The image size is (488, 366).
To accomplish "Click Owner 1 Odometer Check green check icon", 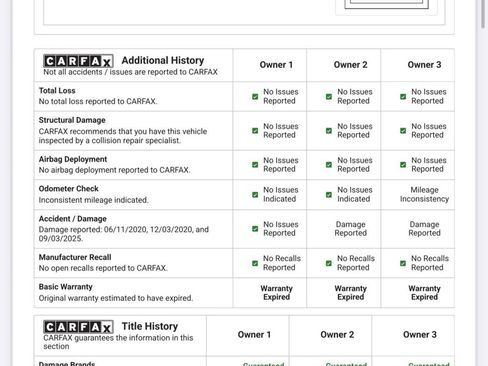I will pyautogui.click(x=255, y=194).
